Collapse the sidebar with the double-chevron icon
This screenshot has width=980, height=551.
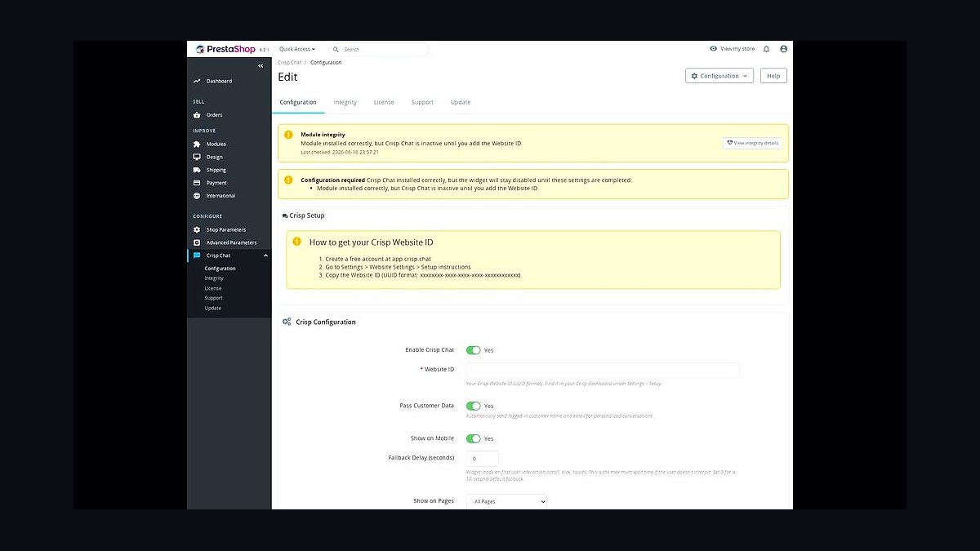[261, 65]
